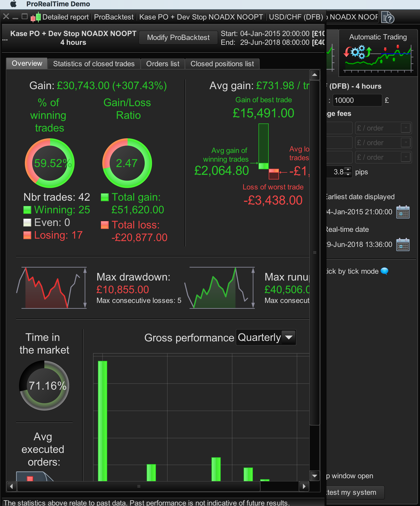
Task: Click the 'Losing: 17' text
Action: [x=58, y=235]
